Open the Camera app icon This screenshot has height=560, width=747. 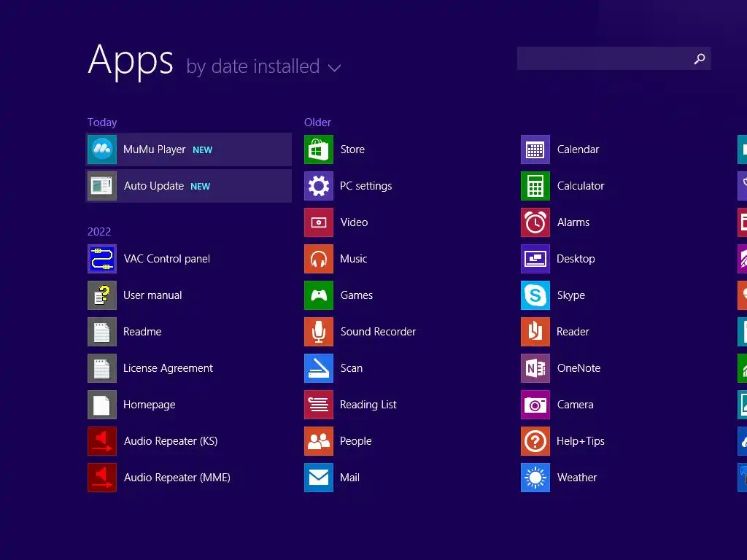[x=535, y=405]
